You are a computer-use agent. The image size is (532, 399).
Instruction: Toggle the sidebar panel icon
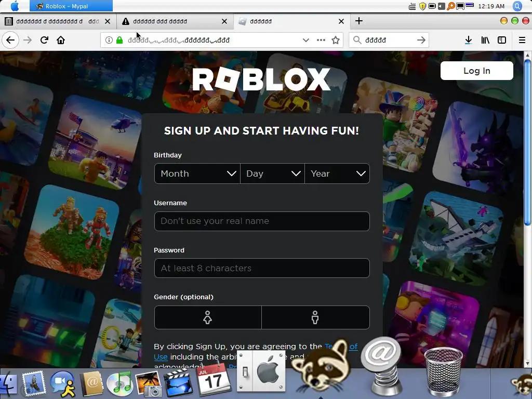pos(502,40)
